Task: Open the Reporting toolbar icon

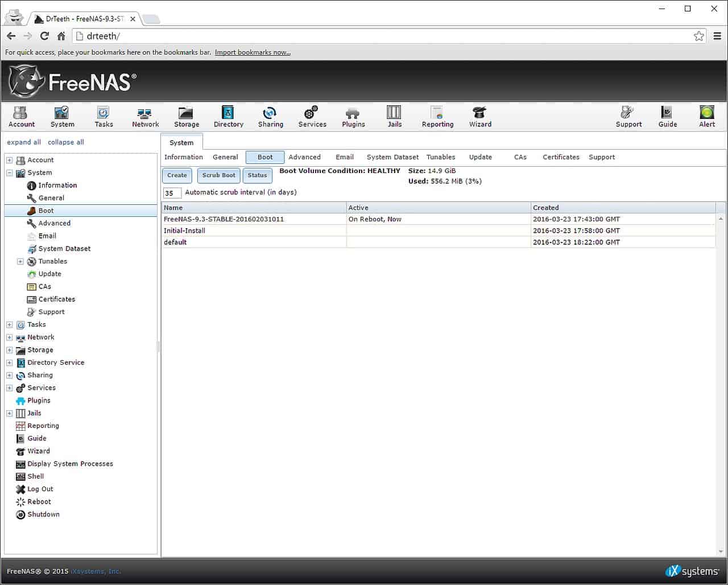Action: [437, 117]
